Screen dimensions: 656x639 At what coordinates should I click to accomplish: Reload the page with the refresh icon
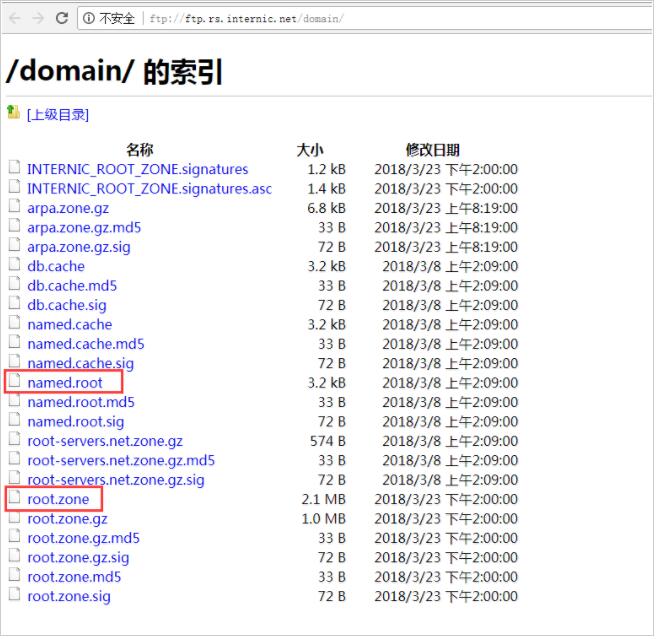[62, 18]
